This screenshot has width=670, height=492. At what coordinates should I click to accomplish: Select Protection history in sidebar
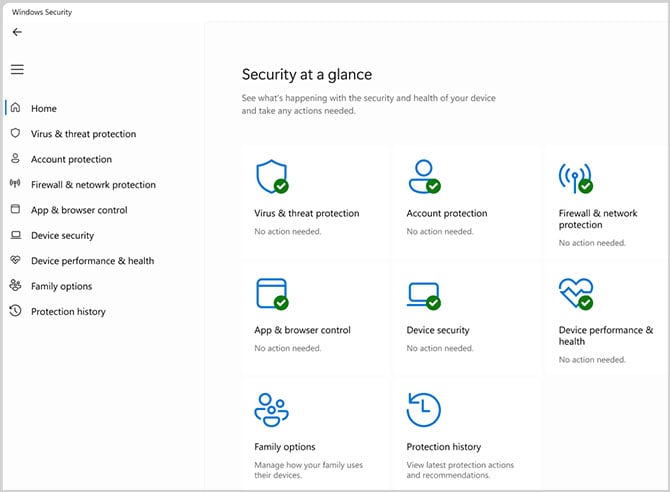[68, 312]
